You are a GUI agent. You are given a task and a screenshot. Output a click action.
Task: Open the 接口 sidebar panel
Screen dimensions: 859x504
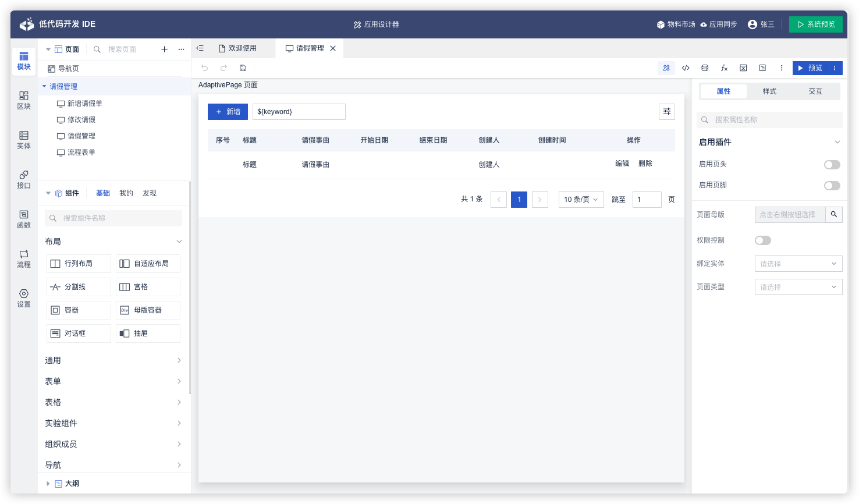click(x=24, y=179)
